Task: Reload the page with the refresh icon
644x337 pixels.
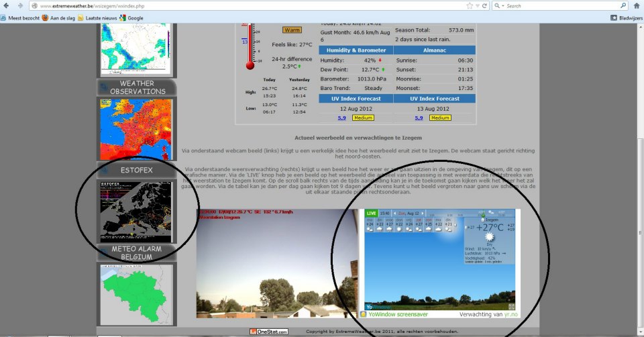Action: click(484, 6)
